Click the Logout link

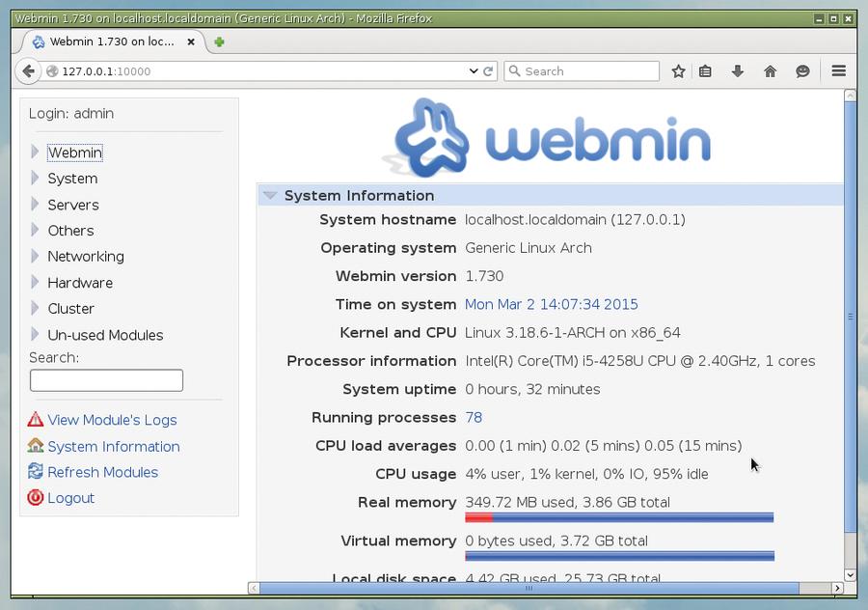[70, 497]
